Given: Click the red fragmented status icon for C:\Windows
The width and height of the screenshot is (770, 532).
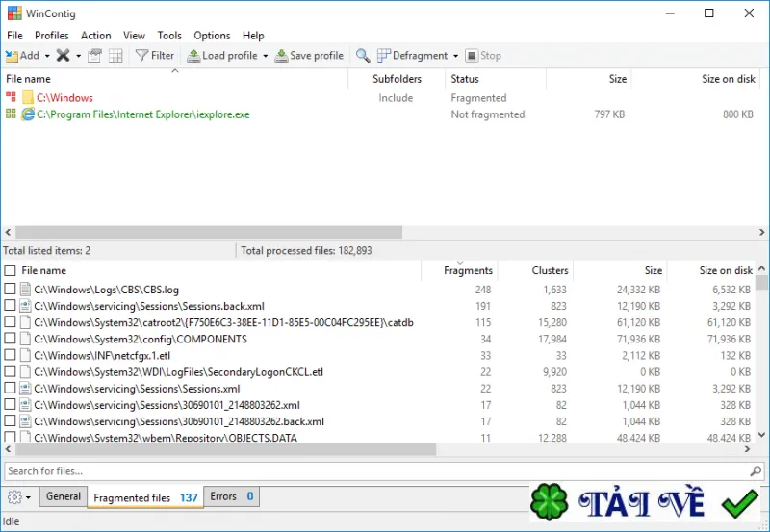Looking at the screenshot, I should point(11,96).
